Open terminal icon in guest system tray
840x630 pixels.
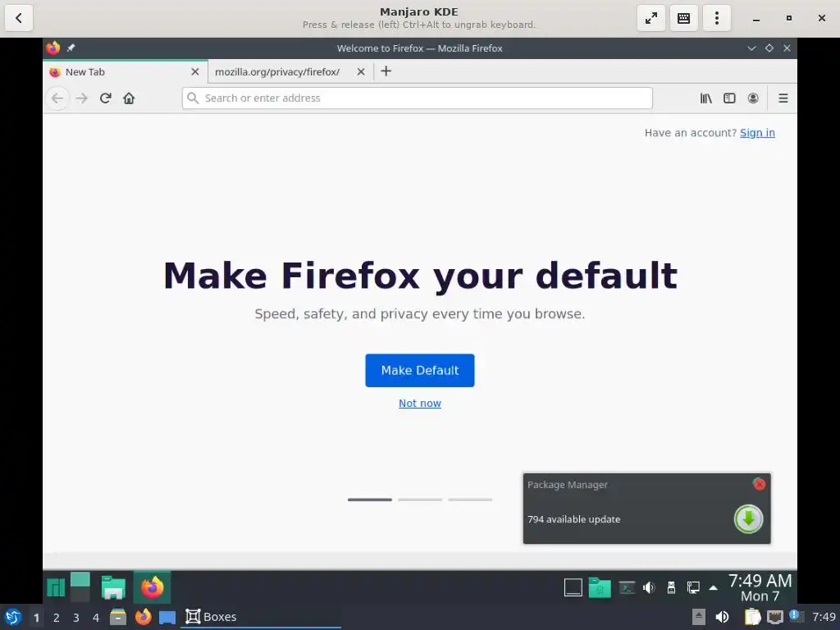(627, 587)
